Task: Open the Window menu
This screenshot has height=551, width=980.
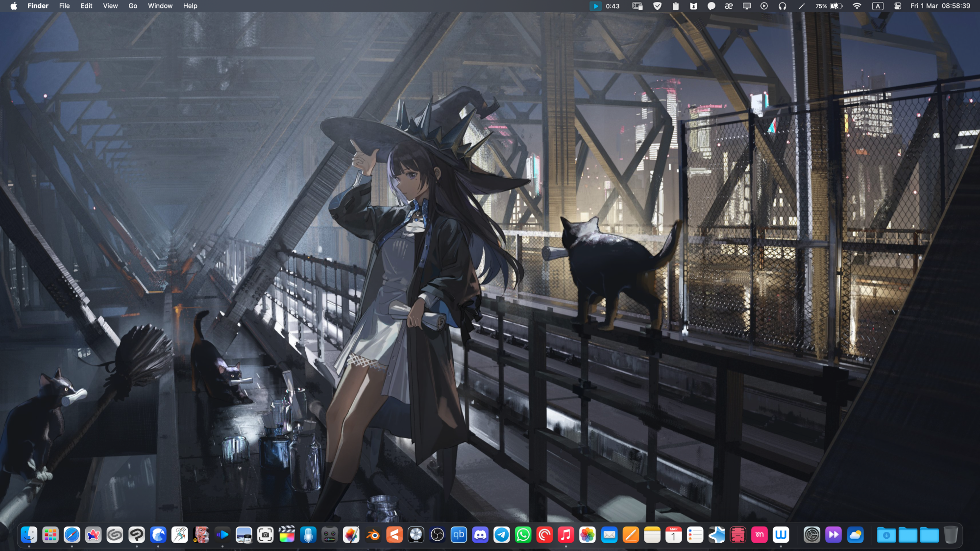Action: pos(160,6)
